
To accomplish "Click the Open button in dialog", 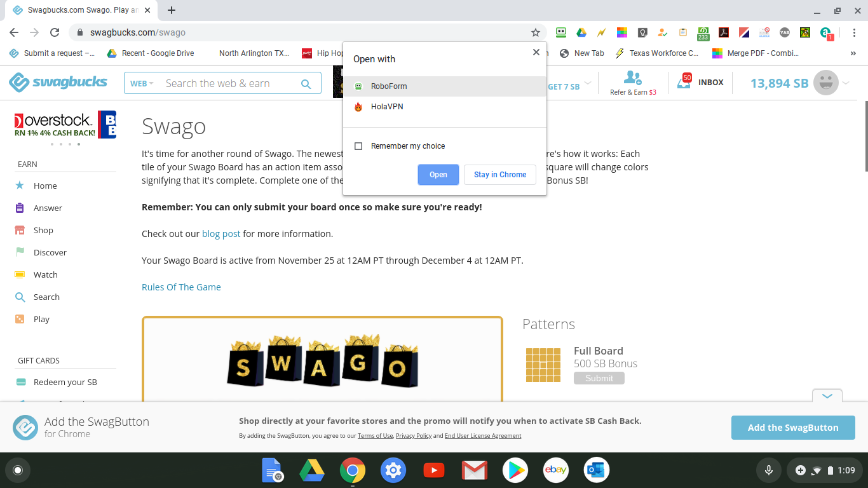I will click(x=438, y=175).
